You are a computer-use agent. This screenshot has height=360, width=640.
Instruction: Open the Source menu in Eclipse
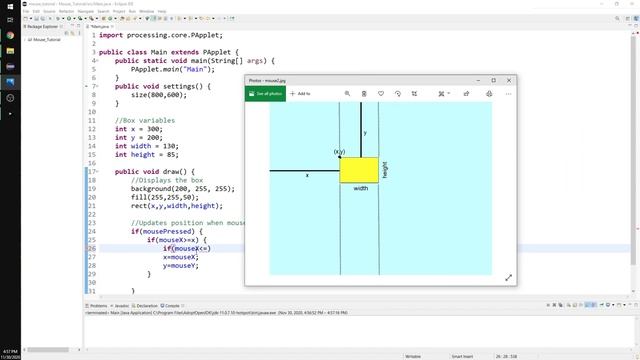tap(49, 11)
